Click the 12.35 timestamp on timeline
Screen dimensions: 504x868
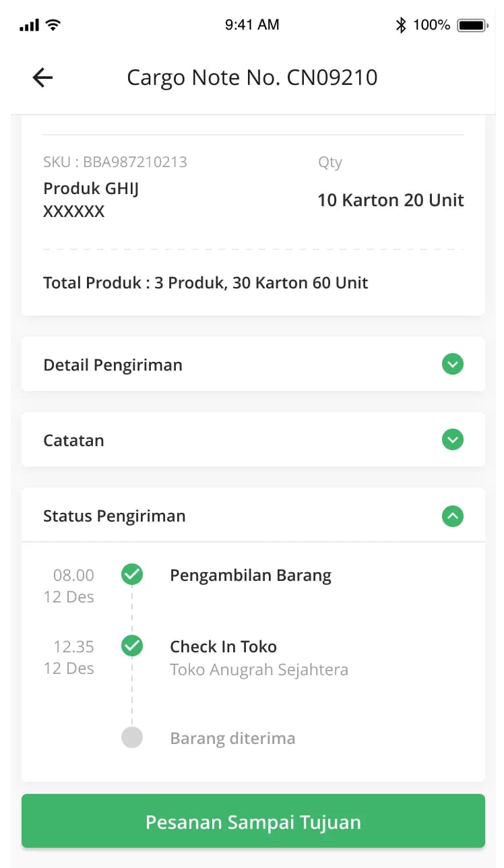[x=73, y=646]
